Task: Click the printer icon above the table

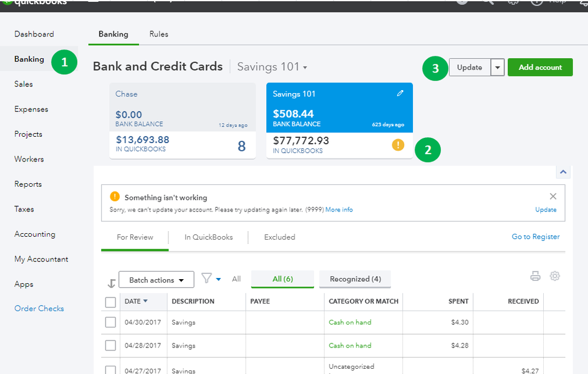Action: pos(535,276)
